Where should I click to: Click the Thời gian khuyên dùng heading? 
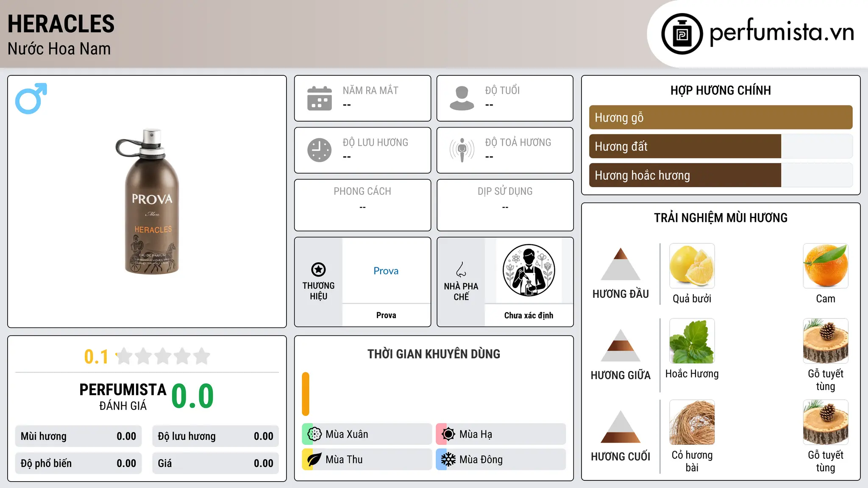(434, 354)
